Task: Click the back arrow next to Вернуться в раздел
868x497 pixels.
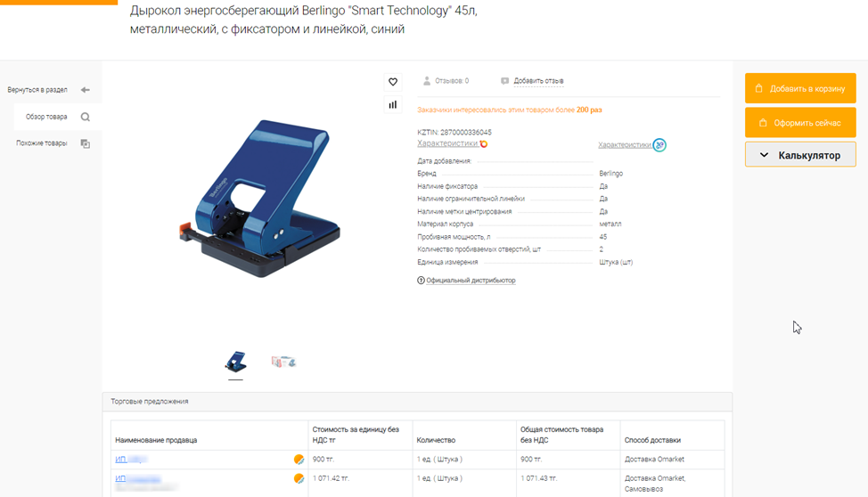Action: click(x=86, y=90)
